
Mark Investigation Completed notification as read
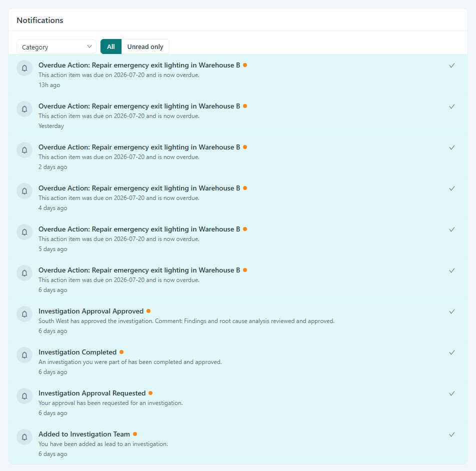tap(451, 352)
